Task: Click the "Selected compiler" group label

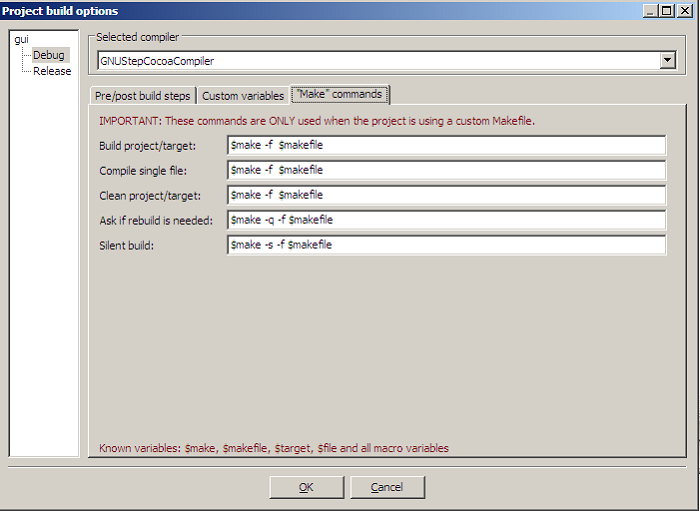Action: (138, 37)
